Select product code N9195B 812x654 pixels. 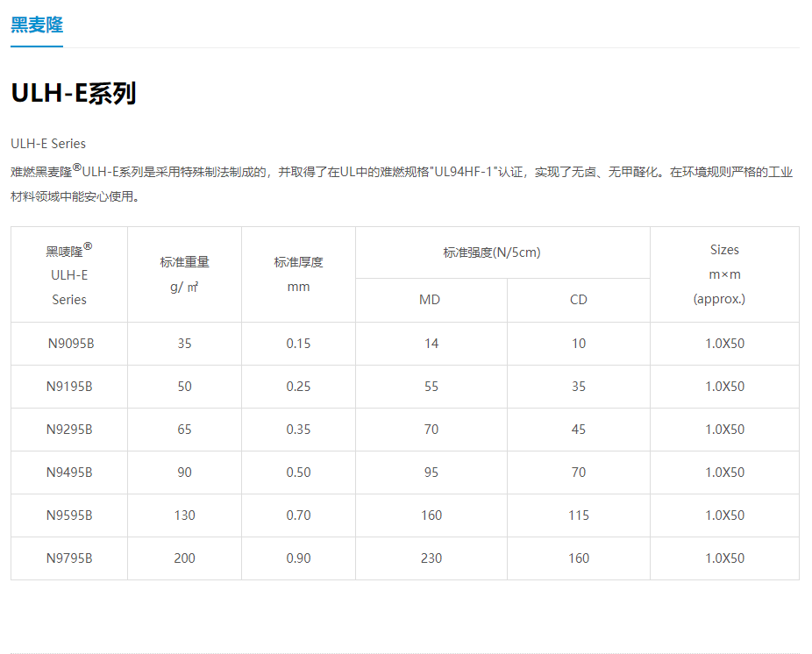(69, 387)
